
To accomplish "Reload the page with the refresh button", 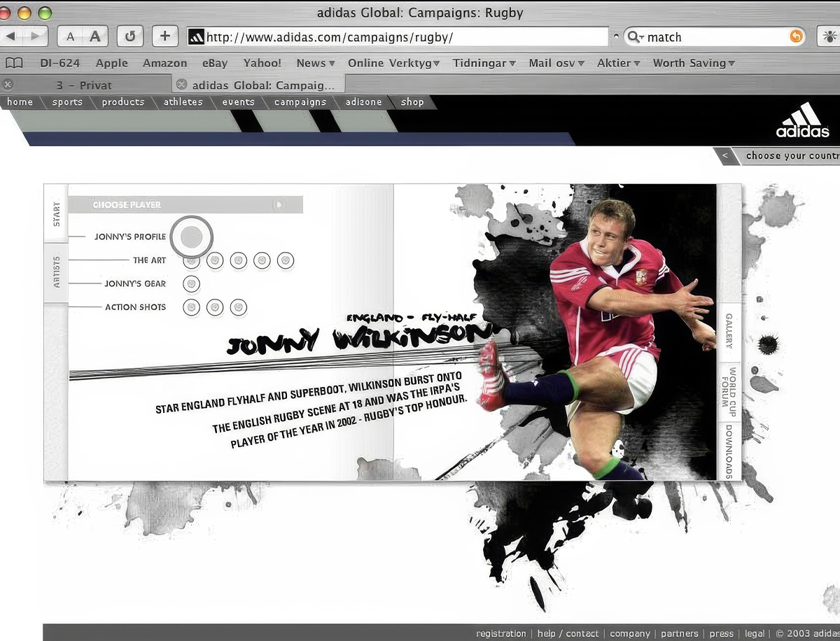I will click(129, 36).
